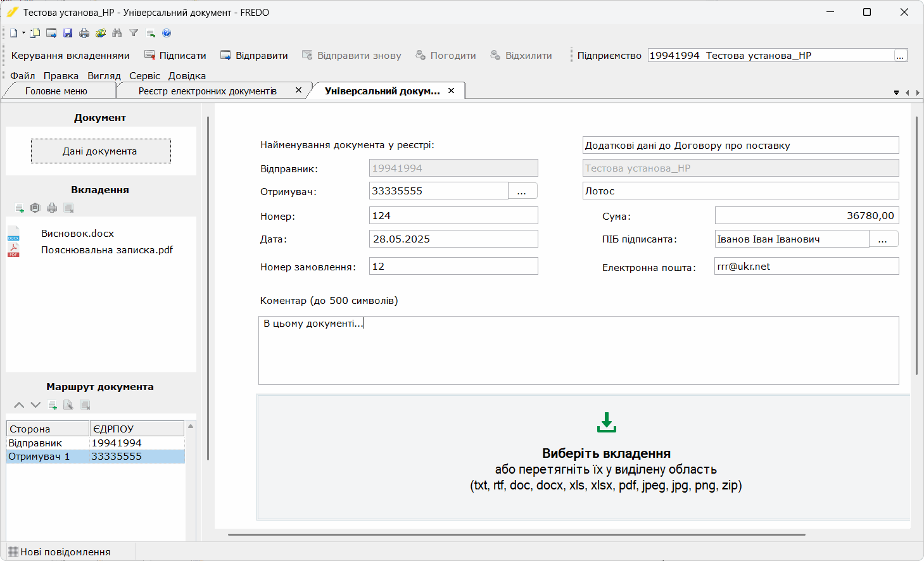Open the Довідка menu

tap(187, 76)
